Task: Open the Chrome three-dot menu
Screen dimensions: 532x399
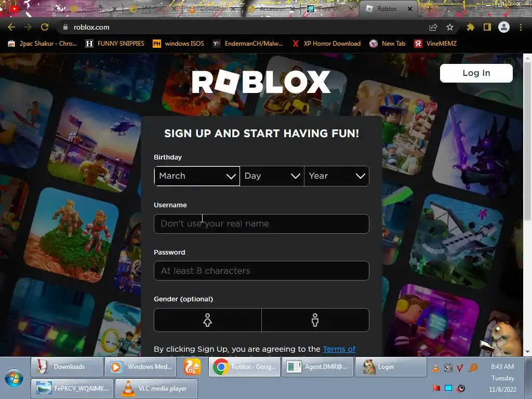Action: tap(521, 27)
